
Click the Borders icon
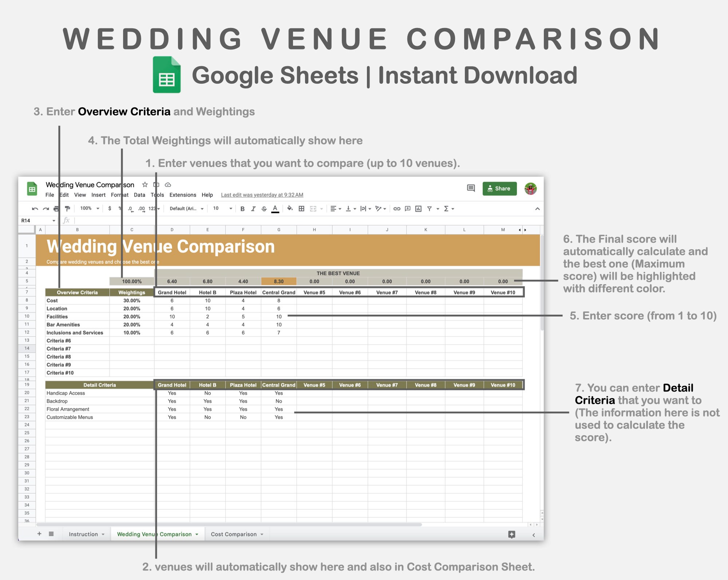pos(301,209)
